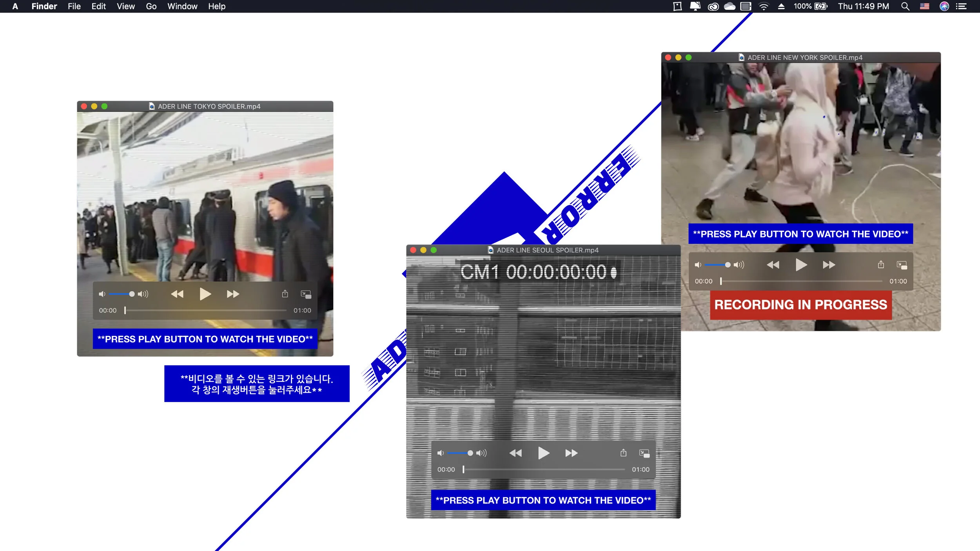This screenshot has height=551, width=980.
Task: Open the Go menu
Action: coord(151,6)
